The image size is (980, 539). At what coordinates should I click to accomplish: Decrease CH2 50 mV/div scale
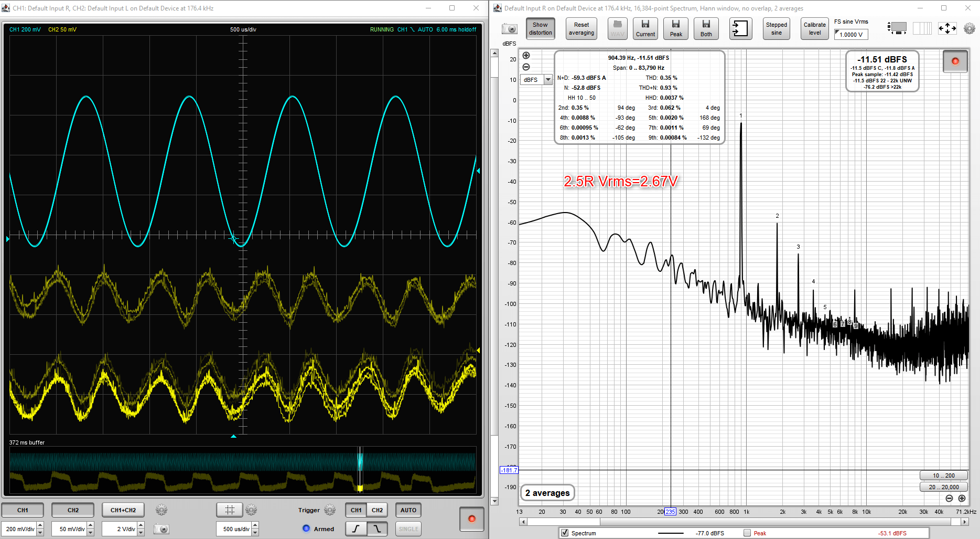(91, 533)
